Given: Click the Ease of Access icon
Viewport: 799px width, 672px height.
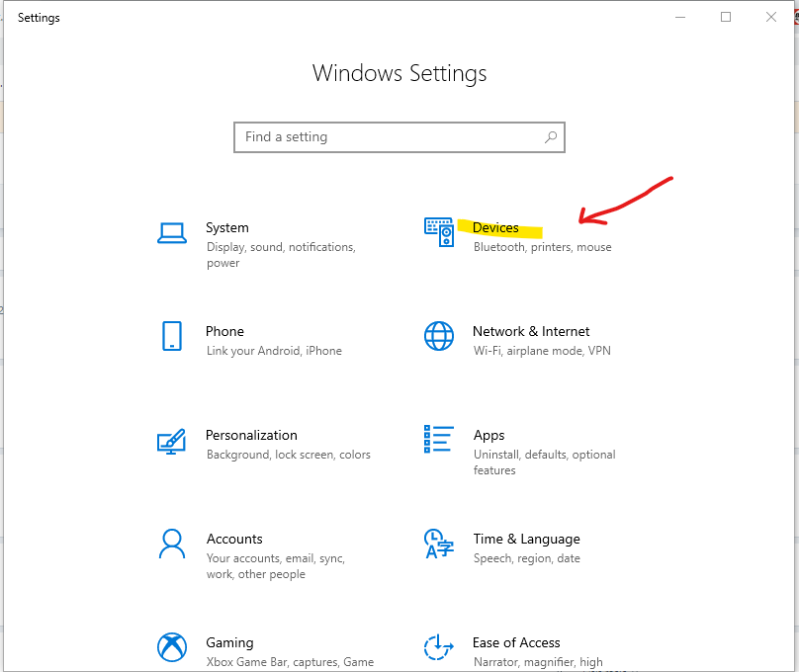Looking at the screenshot, I should coord(439,647).
